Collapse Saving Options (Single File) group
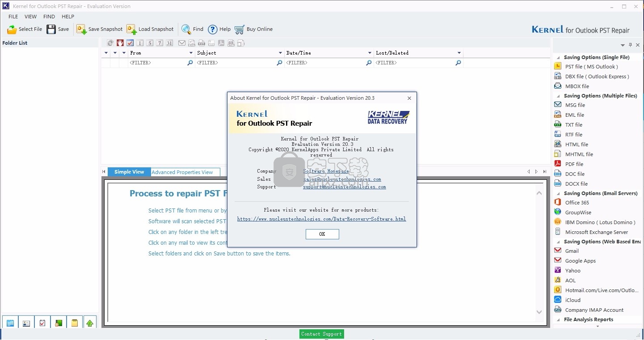 558,58
